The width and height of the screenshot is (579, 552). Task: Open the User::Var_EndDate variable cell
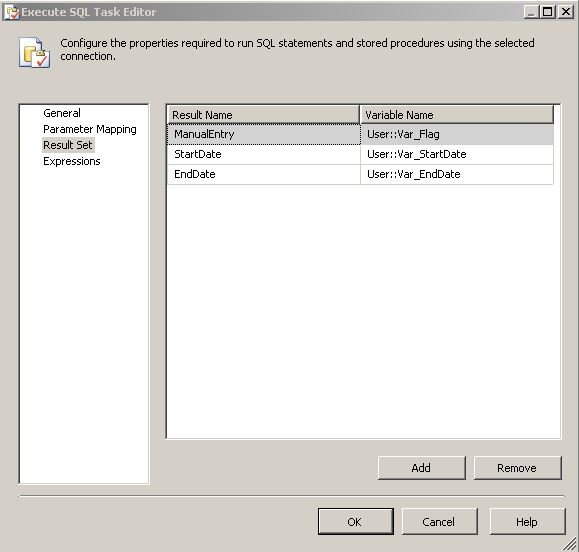pyautogui.click(x=457, y=174)
